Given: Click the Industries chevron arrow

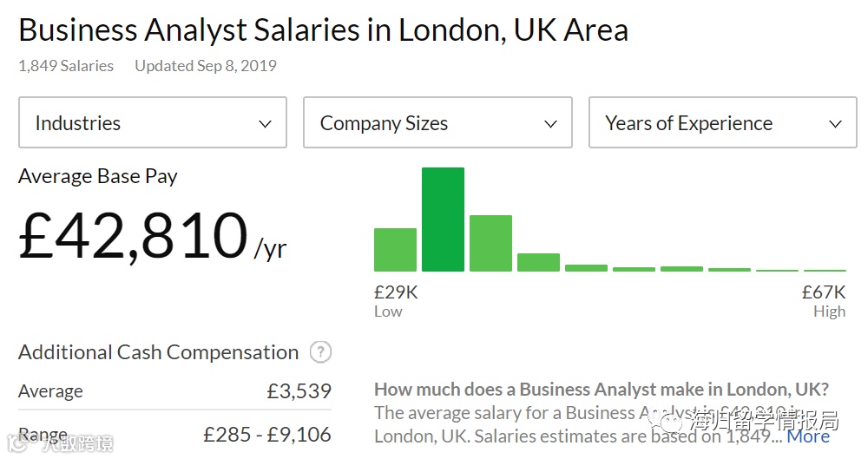Looking at the screenshot, I should click(x=266, y=124).
